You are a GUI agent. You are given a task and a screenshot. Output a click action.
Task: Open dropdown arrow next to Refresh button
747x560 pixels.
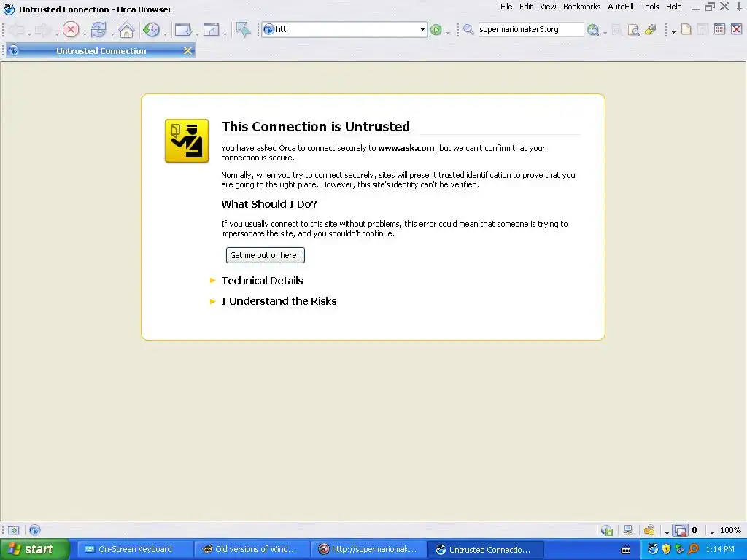coord(112,34)
